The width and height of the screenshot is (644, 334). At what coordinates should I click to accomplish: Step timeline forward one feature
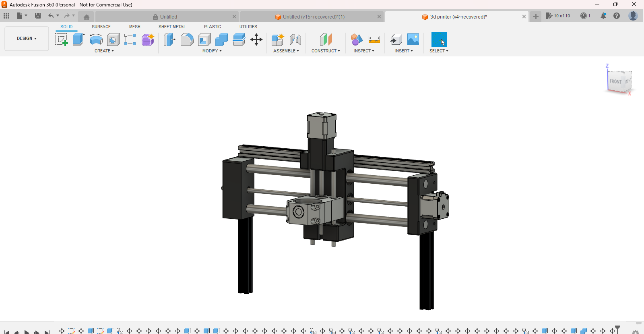(x=37, y=332)
